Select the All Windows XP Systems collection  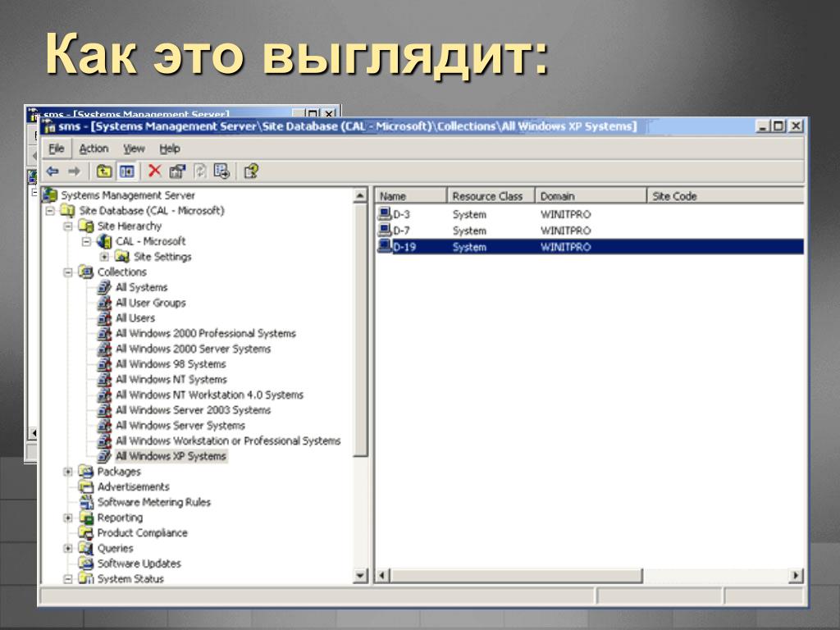coord(171,456)
